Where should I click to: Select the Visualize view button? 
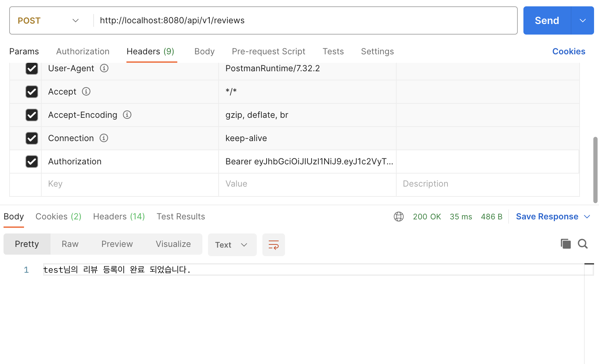173,244
